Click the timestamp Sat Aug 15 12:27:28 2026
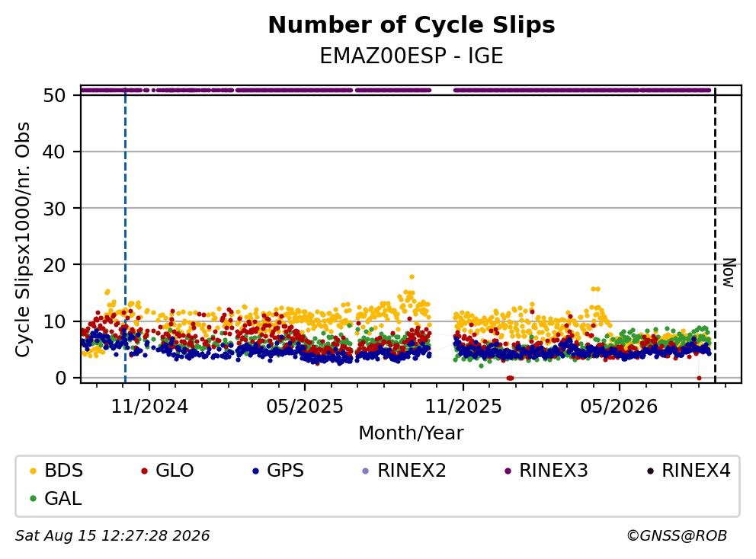Viewport: 756px width, 559px height. (112, 535)
